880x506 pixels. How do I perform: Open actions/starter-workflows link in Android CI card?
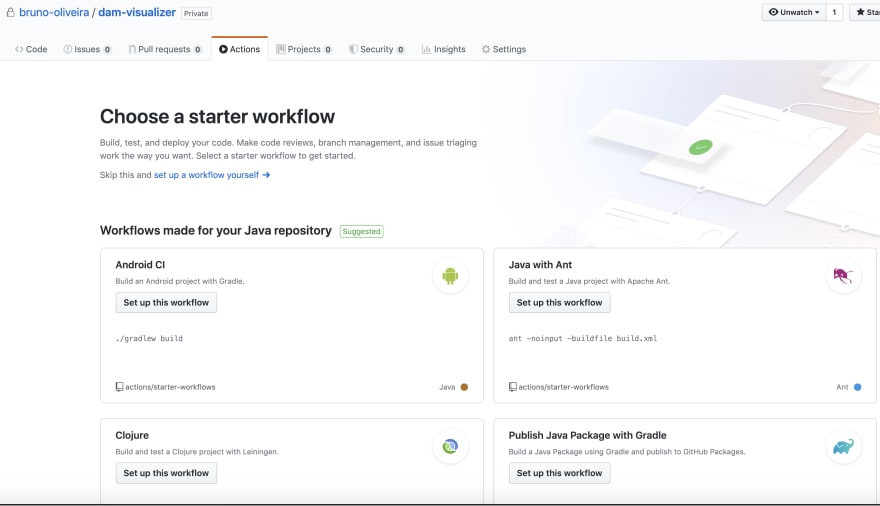[170, 387]
